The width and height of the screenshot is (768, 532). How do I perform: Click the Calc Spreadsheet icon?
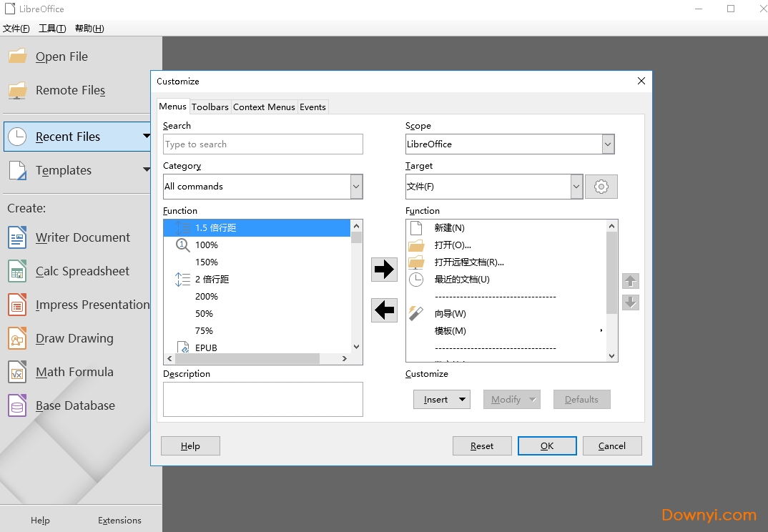(17, 271)
